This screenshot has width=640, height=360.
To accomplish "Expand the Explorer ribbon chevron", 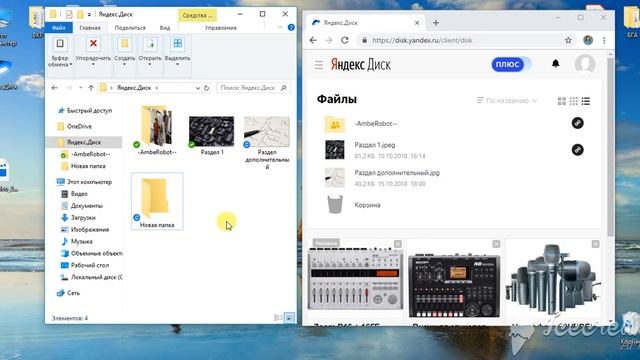I will click(x=280, y=27).
